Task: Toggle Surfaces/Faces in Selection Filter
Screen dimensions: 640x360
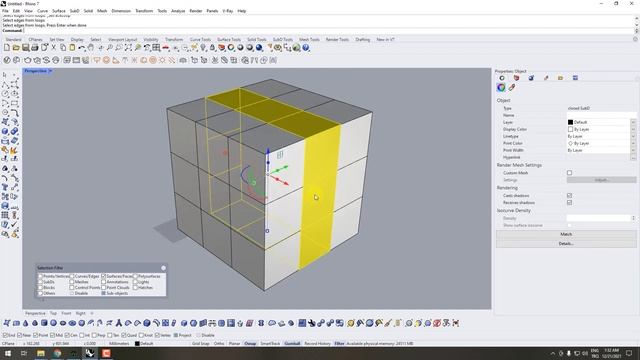Action: [x=104, y=276]
